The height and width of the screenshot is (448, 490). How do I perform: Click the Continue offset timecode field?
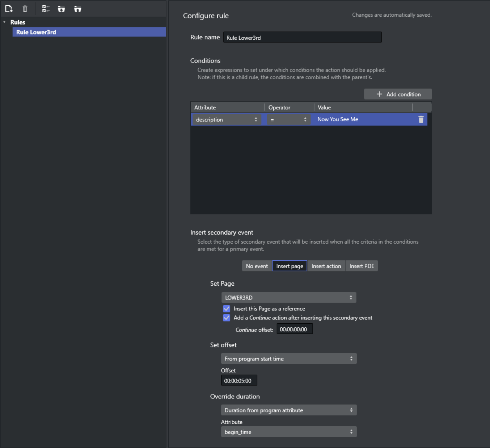pos(295,329)
